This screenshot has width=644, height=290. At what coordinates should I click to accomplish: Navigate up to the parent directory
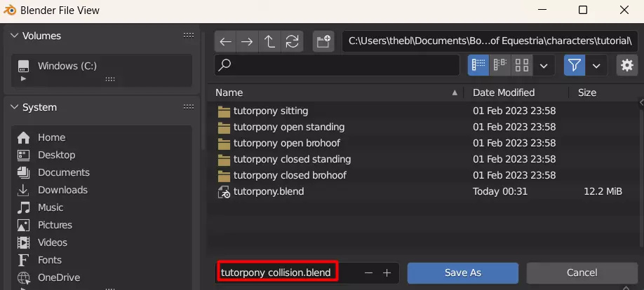tap(269, 41)
